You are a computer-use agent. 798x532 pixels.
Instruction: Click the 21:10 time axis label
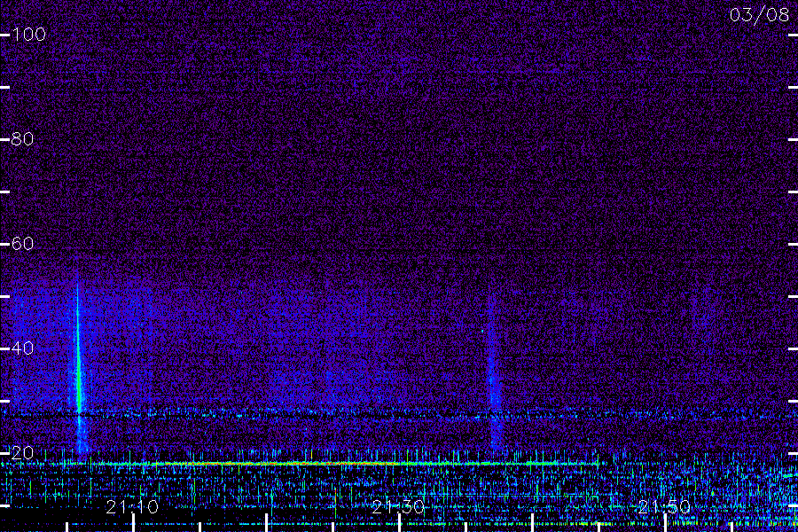(x=132, y=507)
